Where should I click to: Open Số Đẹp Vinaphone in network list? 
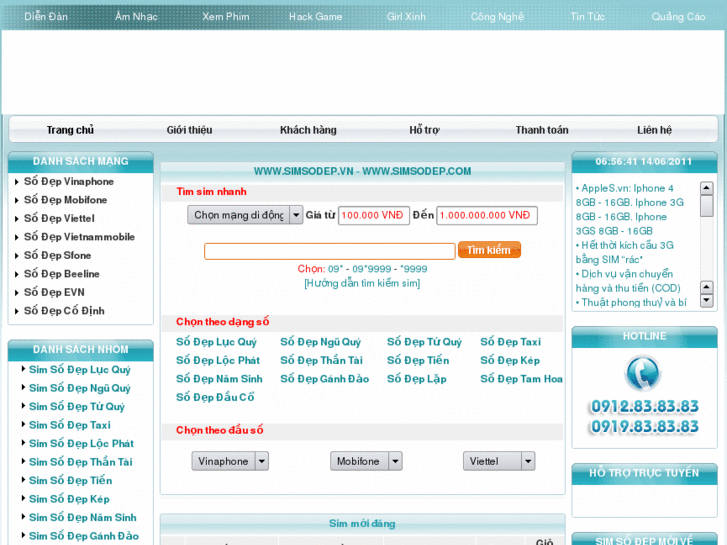(x=69, y=181)
